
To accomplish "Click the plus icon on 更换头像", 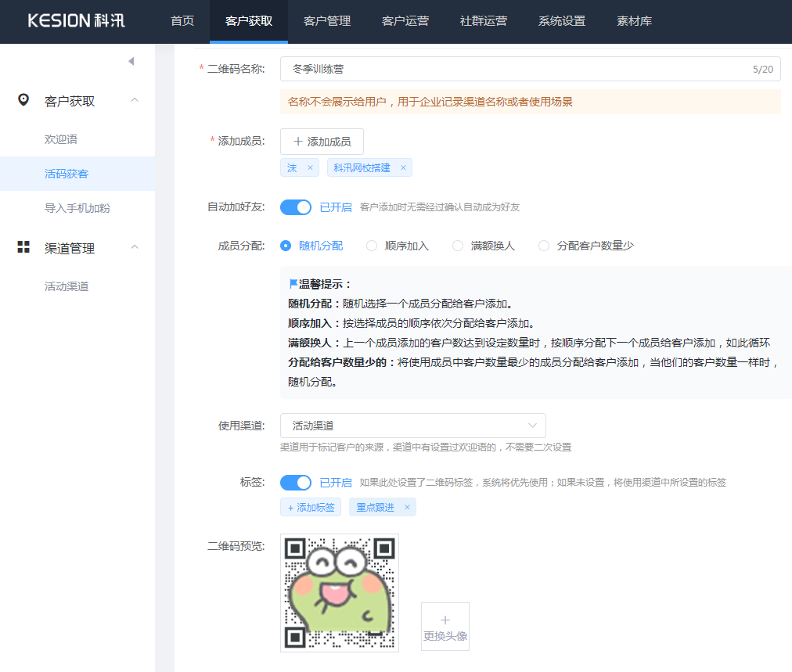I will tap(445, 620).
